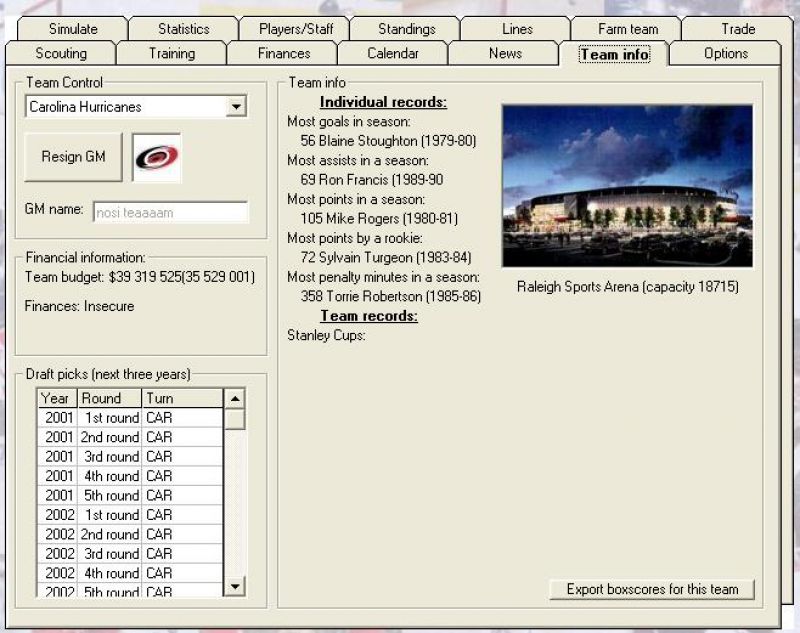Open the Lines tab

click(x=517, y=29)
